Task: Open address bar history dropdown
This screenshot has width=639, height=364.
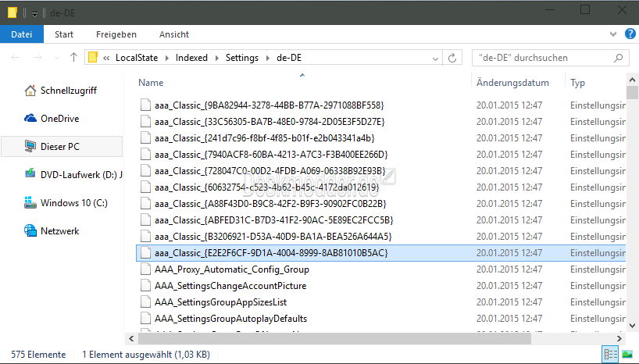Action: click(x=435, y=59)
